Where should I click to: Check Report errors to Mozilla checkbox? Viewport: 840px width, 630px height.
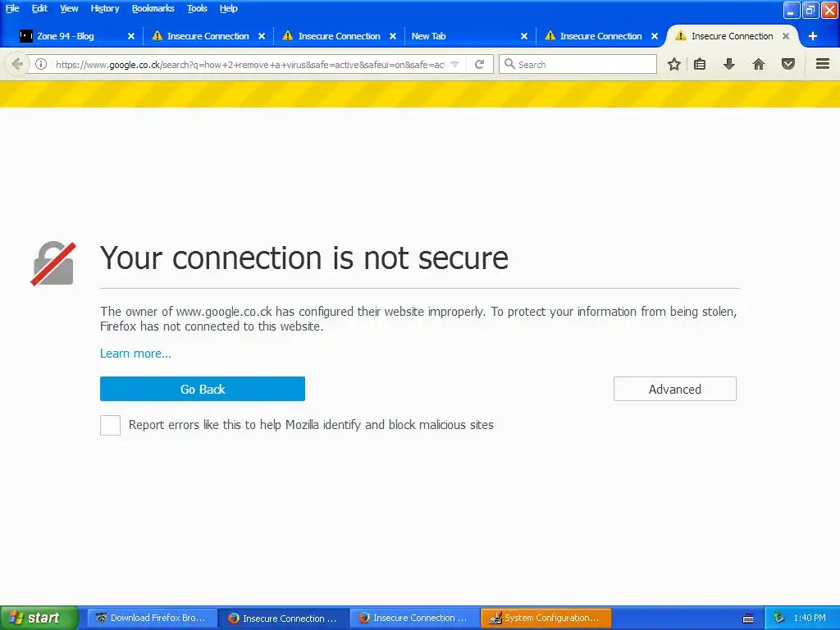click(x=111, y=426)
